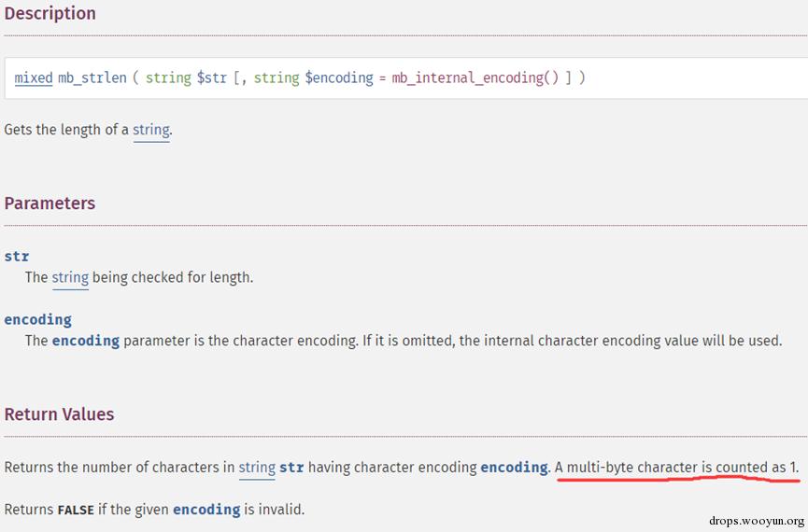The height and width of the screenshot is (532, 808).
Task: Click the bold "encoding" parameter name heading
Action: 37,319
